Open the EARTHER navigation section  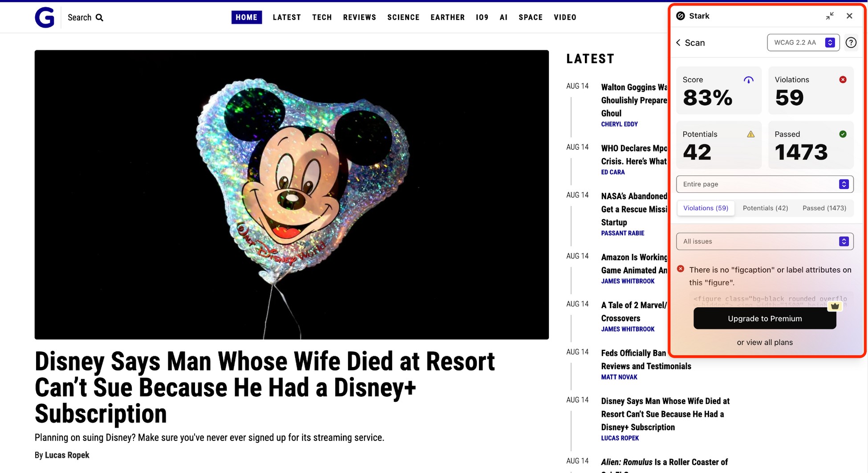[x=448, y=17]
